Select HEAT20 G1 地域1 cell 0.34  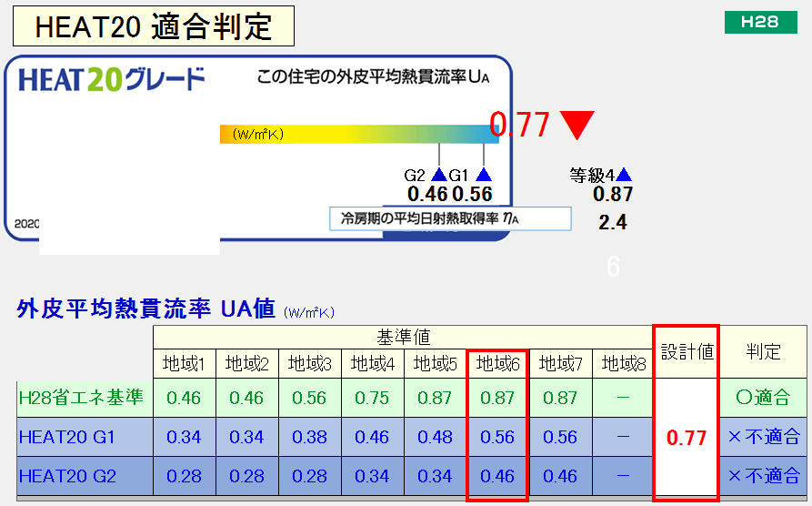click(x=185, y=437)
